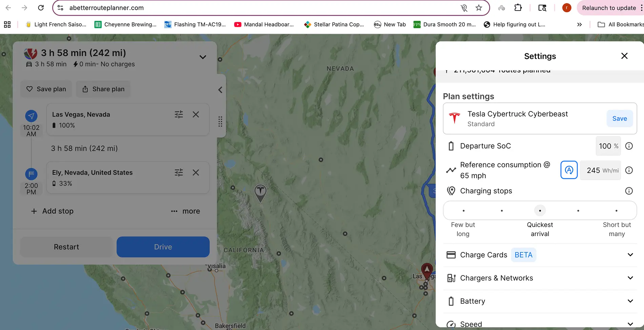The height and width of the screenshot is (330, 644).
Task: Open Flashing TM-AC19 bookmark
Action: coord(195,24)
